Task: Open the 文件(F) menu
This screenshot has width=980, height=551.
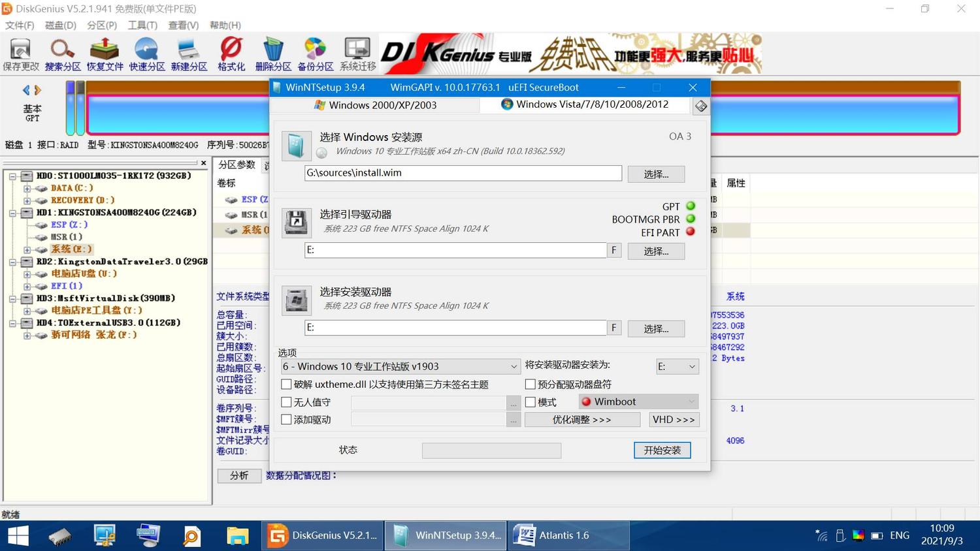Action: click(20, 25)
